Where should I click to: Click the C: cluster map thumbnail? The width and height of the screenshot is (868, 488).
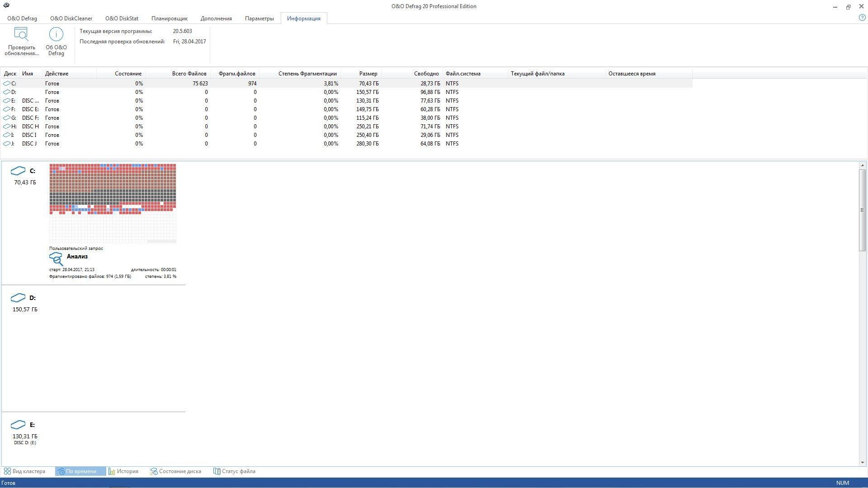113,203
